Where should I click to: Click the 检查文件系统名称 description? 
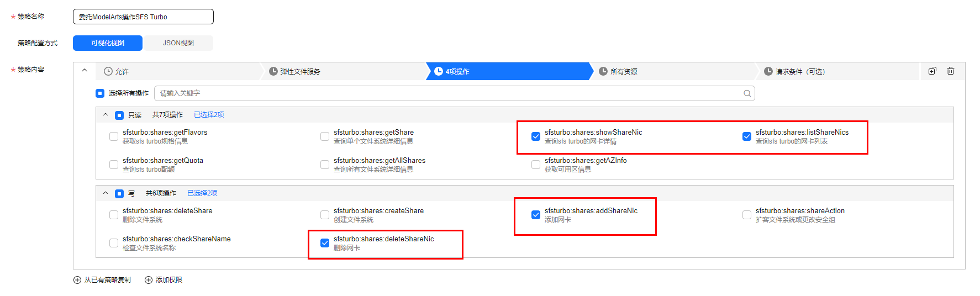point(149,248)
